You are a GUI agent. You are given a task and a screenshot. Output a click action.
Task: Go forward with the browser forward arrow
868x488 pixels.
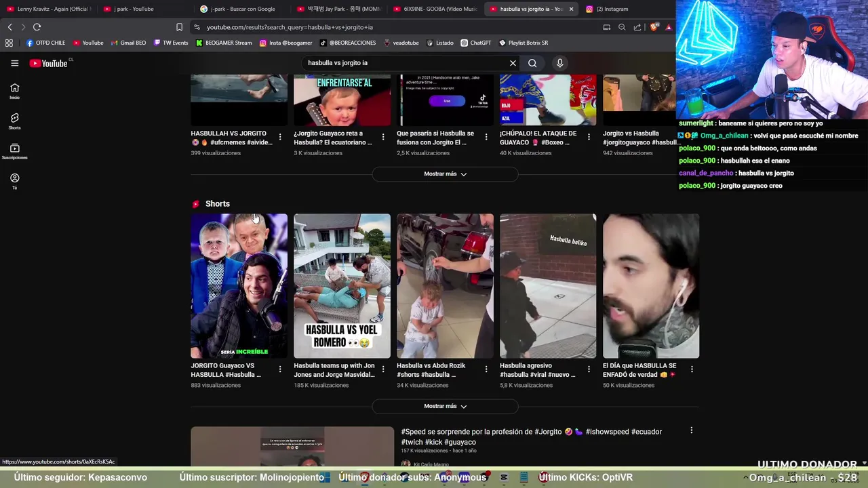click(x=22, y=27)
